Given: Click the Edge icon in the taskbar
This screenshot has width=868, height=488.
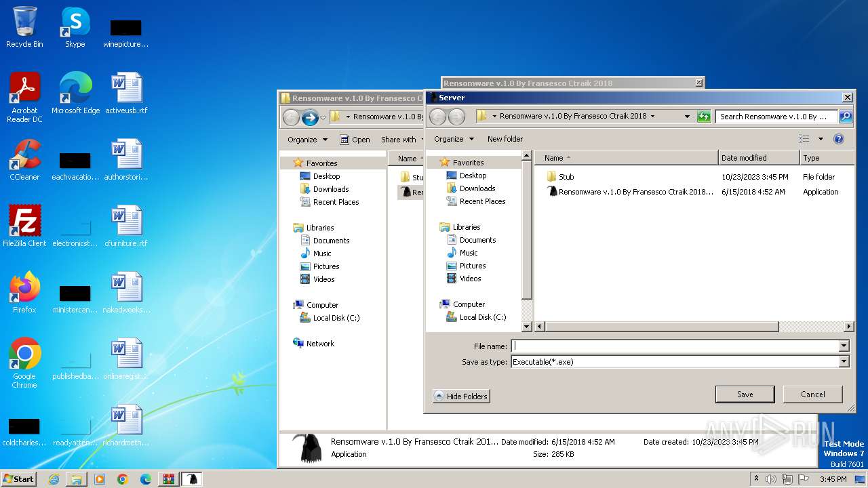Looking at the screenshot, I should tap(146, 479).
